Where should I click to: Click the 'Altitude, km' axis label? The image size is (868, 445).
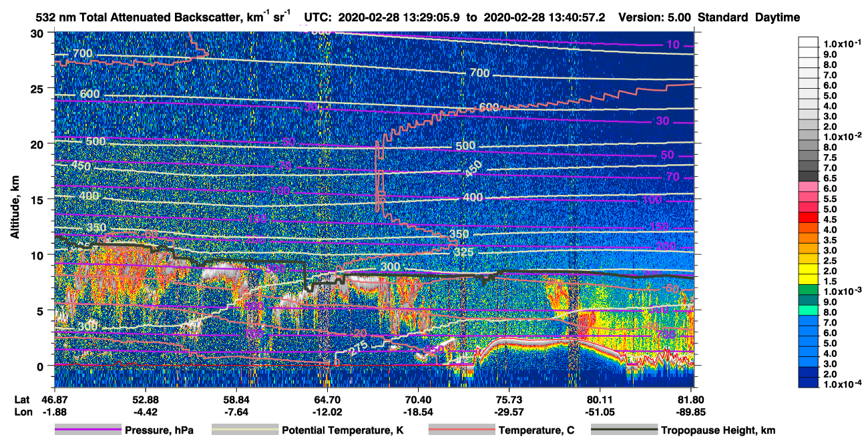[14, 209]
